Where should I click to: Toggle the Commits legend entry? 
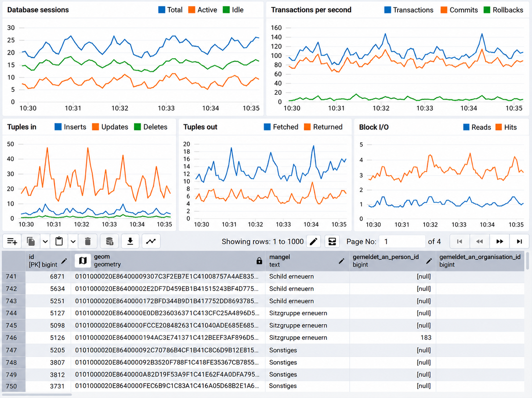pyautogui.click(x=459, y=10)
